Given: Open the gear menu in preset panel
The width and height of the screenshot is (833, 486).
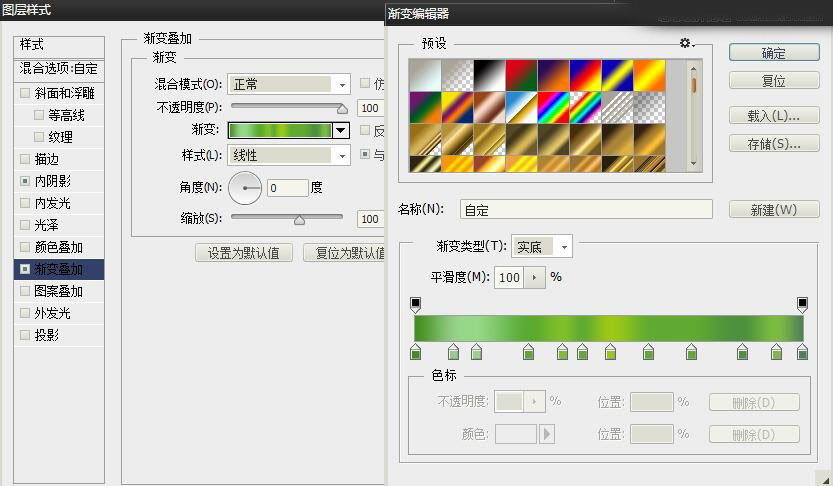Looking at the screenshot, I should (687, 43).
